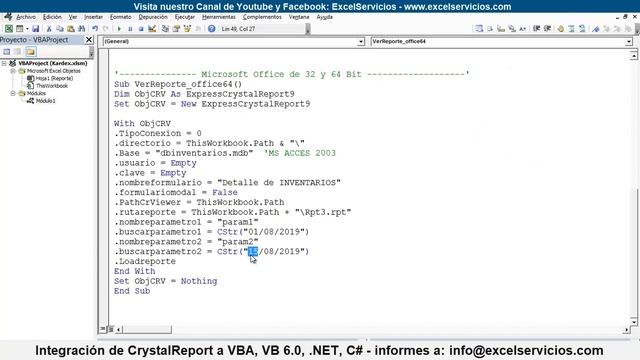Click on the "With ObjCRV" line
The image size is (640, 360).
[142, 123]
